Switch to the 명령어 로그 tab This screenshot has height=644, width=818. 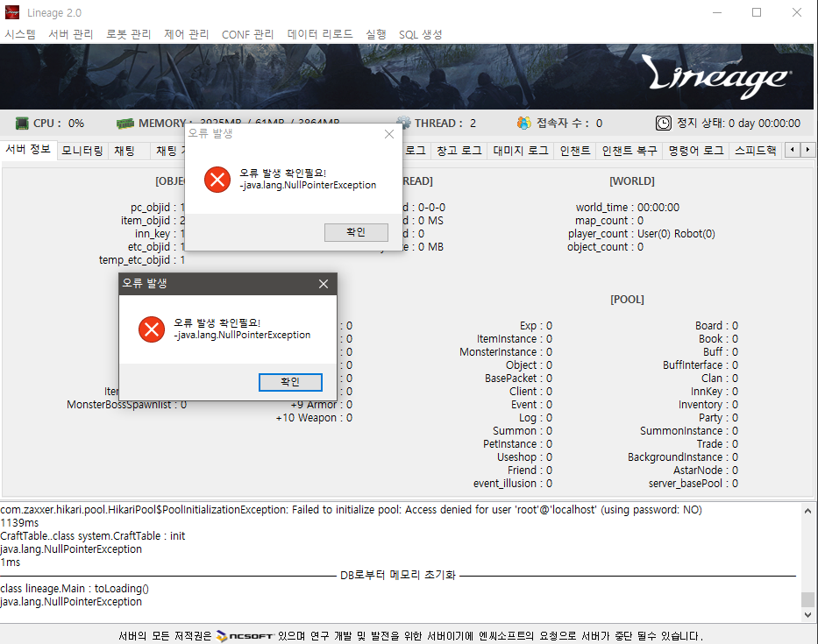696,151
